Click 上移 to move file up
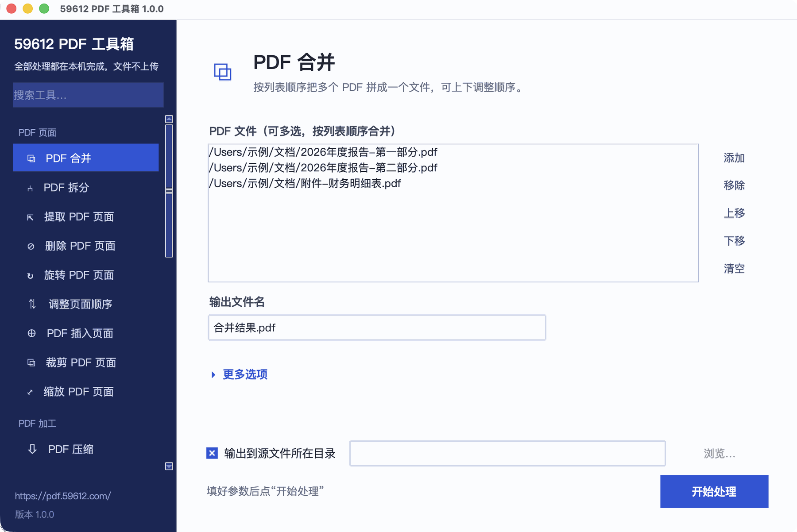The height and width of the screenshot is (532, 797). (x=734, y=213)
